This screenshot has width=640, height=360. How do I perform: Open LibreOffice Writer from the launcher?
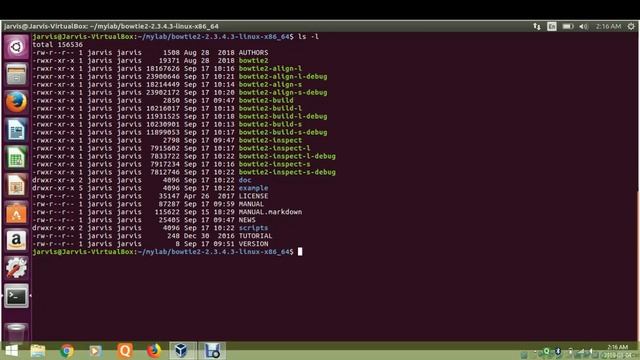(16, 130)
